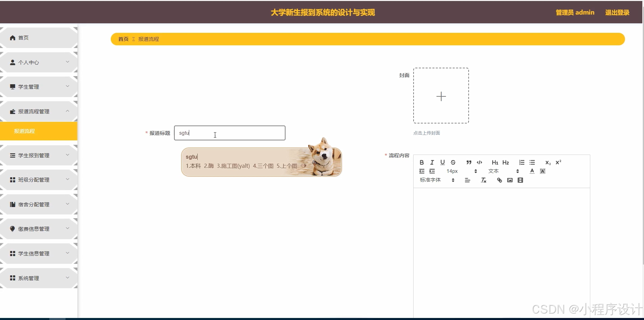Image resolution: width=644 pixels, height=320 pixels.
Task: Open the text alignment options
Action: click(x=468, y=180)
